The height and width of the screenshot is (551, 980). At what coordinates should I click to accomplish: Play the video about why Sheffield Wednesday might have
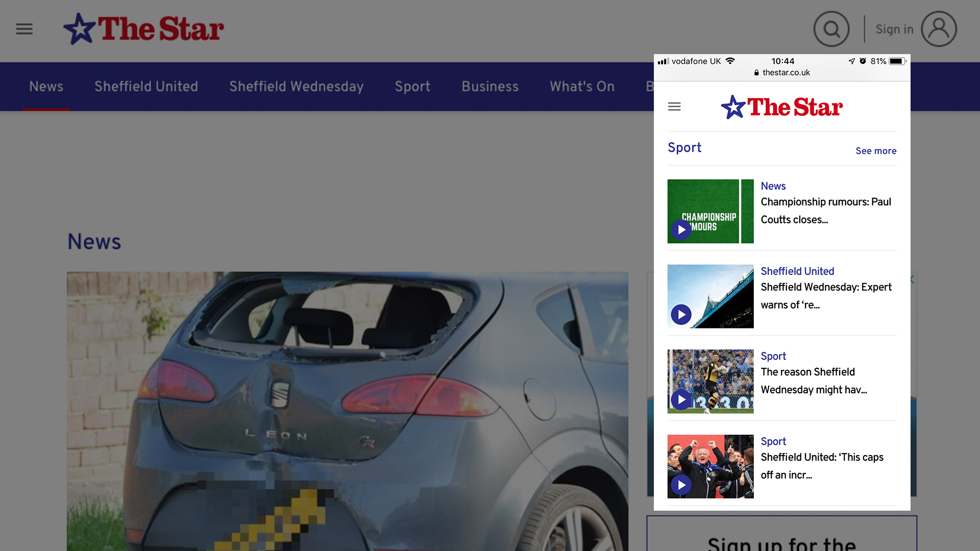(681, 400)
